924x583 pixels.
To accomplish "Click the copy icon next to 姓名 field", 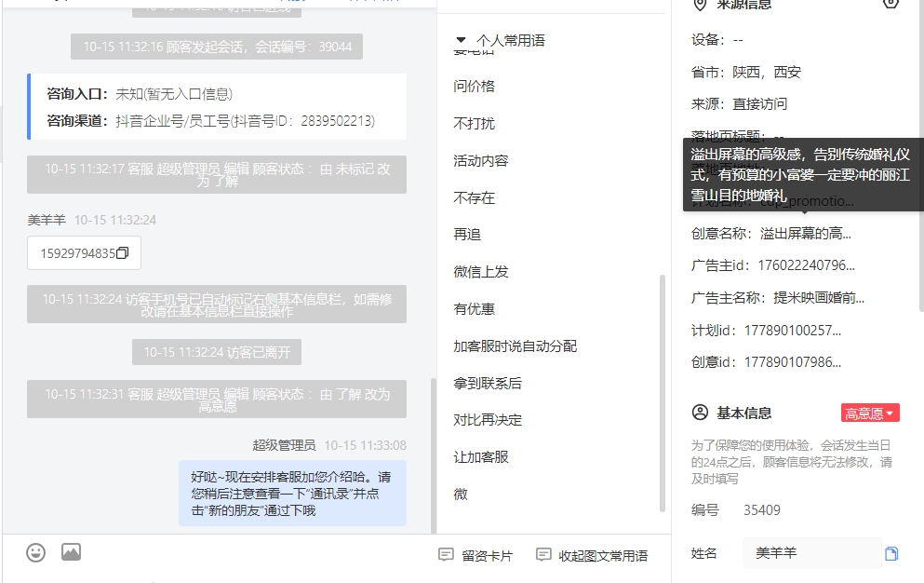I will pyautogui.click(x=891, y=553).
